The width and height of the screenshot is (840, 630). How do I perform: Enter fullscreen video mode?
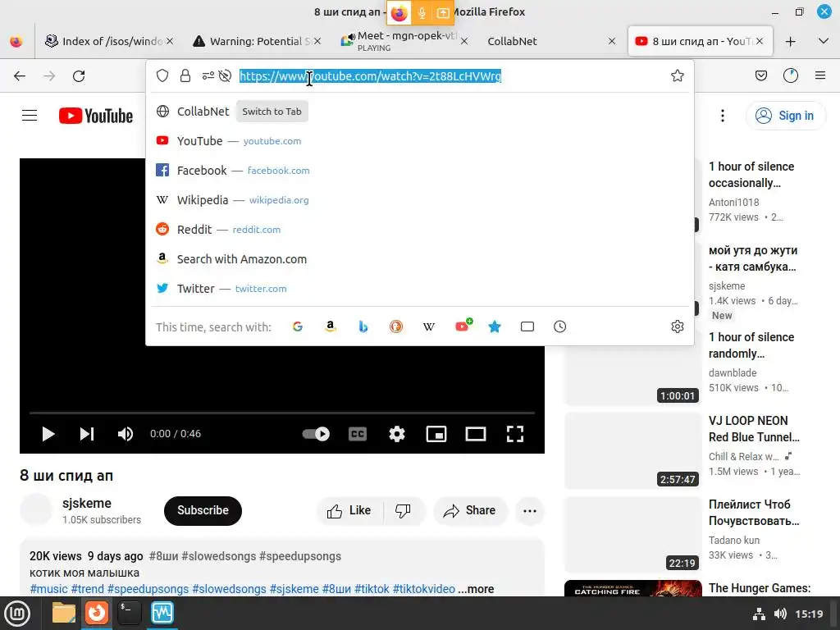coord(515,434)
